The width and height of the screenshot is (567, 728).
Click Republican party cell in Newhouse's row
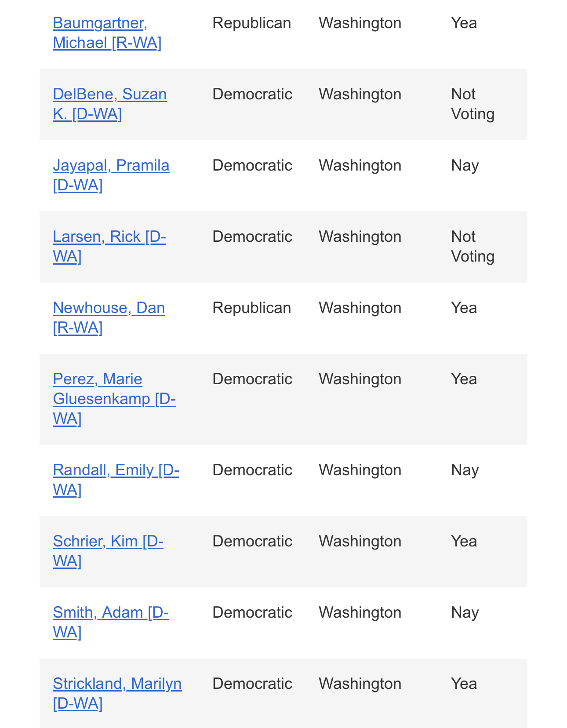251,308
